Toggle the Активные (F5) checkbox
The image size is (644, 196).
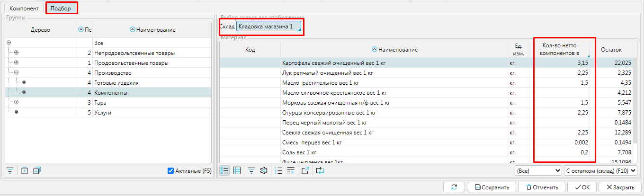(170, 170)
